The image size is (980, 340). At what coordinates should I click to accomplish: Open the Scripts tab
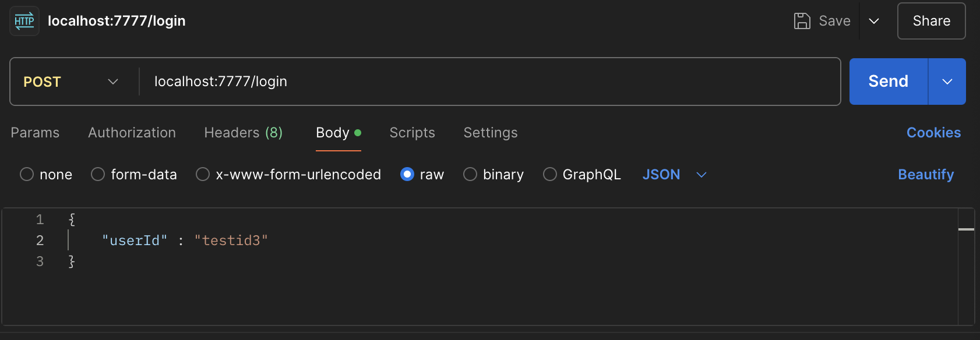412,133
